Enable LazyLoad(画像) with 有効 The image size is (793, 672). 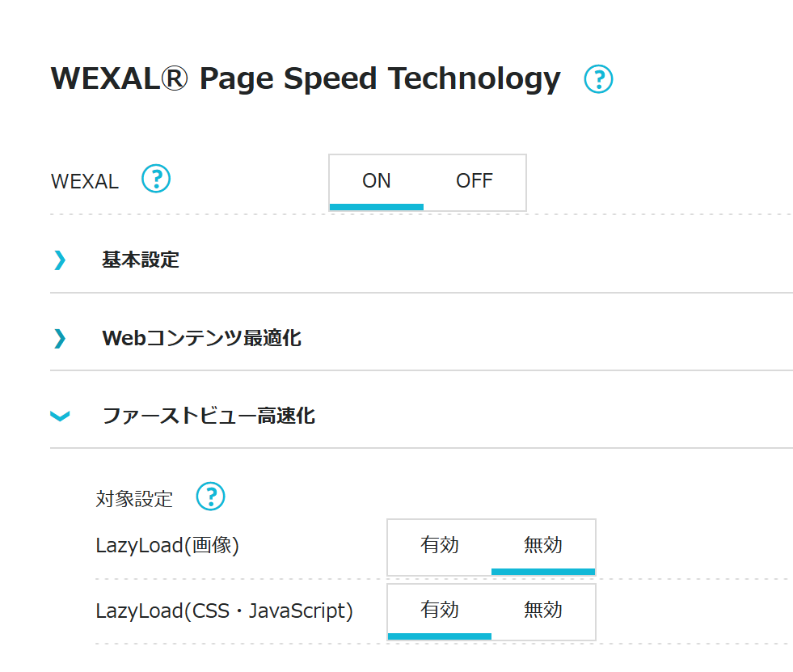coord(440,546)
